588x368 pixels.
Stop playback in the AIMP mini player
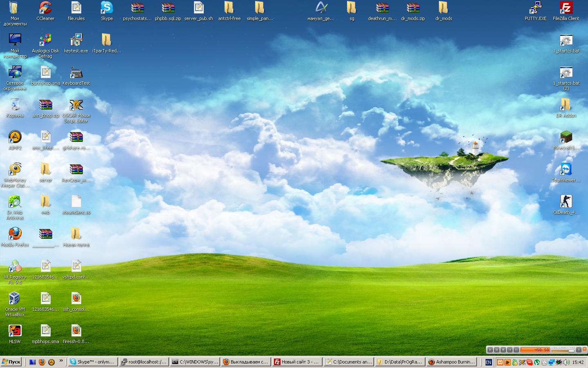click(x=503, y=350)
